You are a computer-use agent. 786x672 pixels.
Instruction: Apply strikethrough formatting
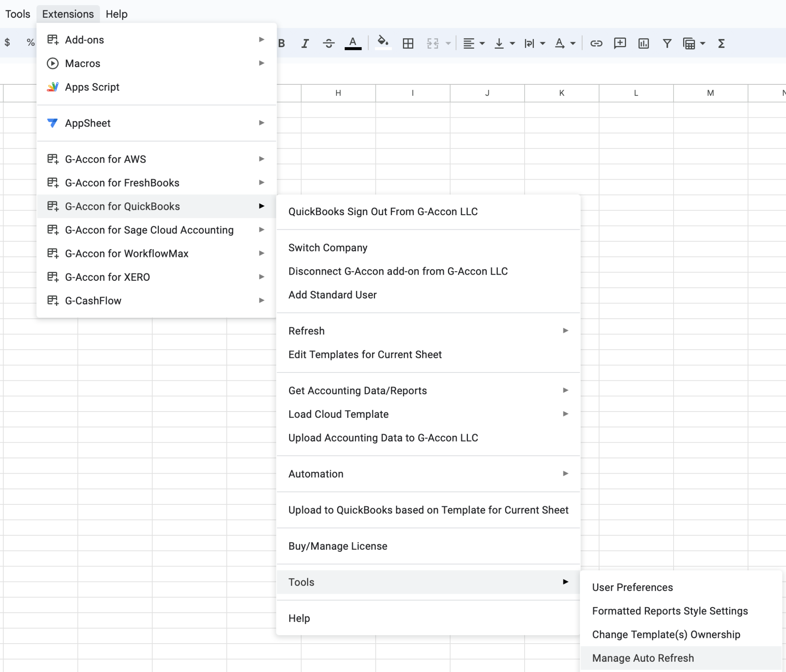pyautogui.click(x=329, y=44)
